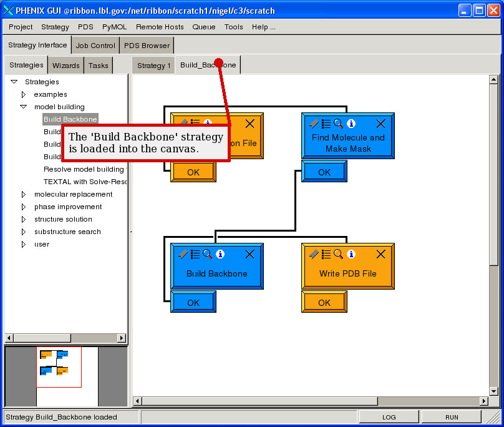The width and height of the screenshot is (504, 427).
Task: Click the canvas overview minimap thumbnail
Action: pos(59,367)
